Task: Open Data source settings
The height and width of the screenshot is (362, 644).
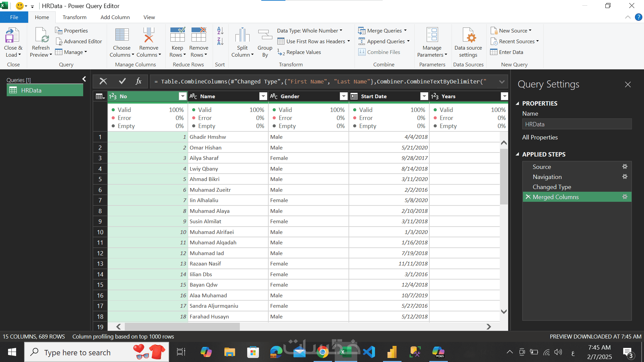Action: [x=468, y=36]
